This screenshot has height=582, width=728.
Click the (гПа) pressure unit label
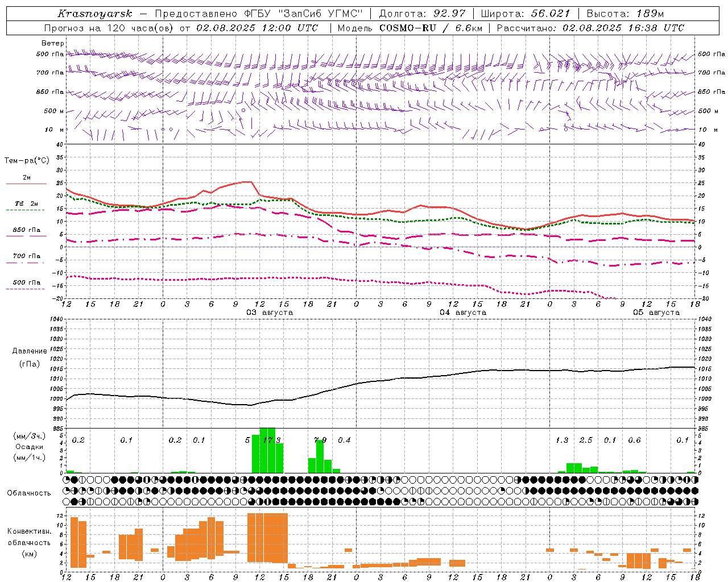(x=30, y=364)
